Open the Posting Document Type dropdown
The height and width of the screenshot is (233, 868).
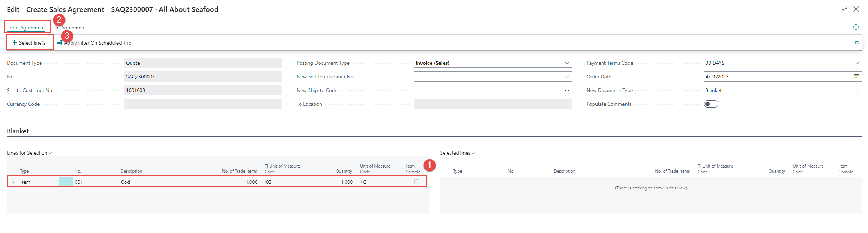[x=567, y=63]
